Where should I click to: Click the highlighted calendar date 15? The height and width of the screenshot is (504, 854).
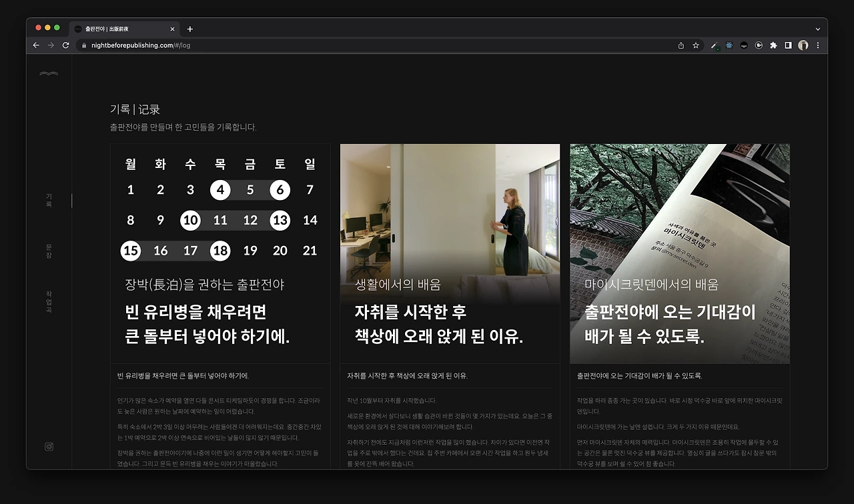pyautogui.click(x=131, y=251)
